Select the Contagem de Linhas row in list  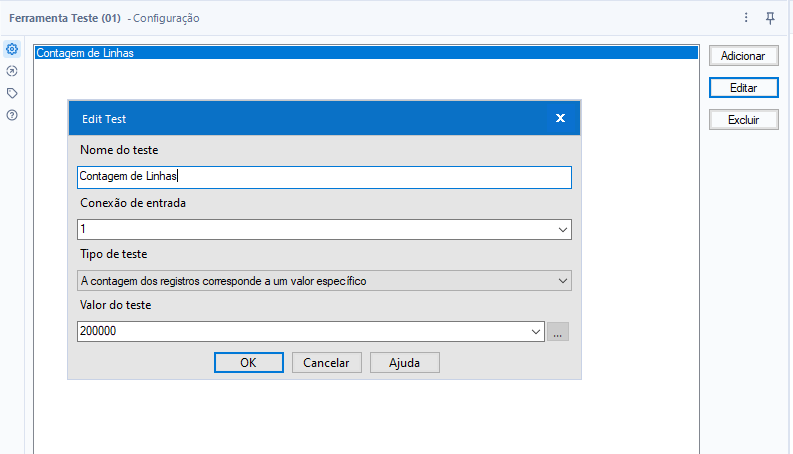(x=366, y=53)
